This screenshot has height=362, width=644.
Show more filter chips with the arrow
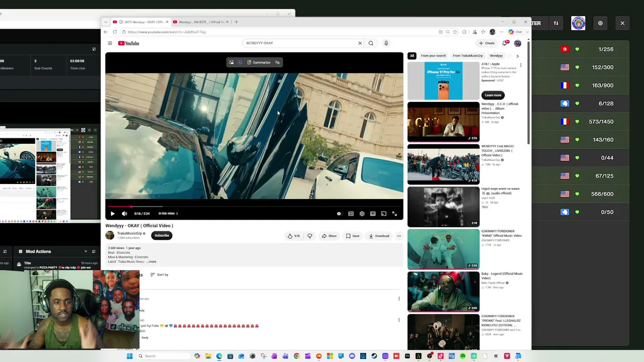[517, 56]
